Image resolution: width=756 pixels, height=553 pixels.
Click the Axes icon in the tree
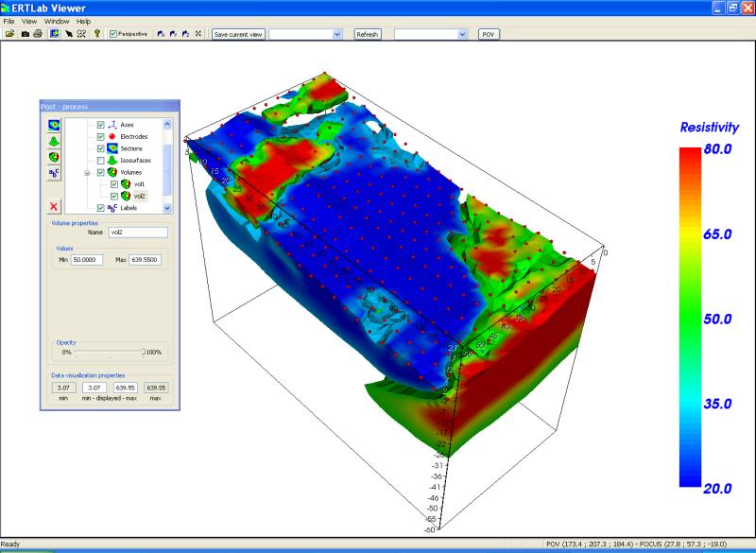[x=112, y=125]
